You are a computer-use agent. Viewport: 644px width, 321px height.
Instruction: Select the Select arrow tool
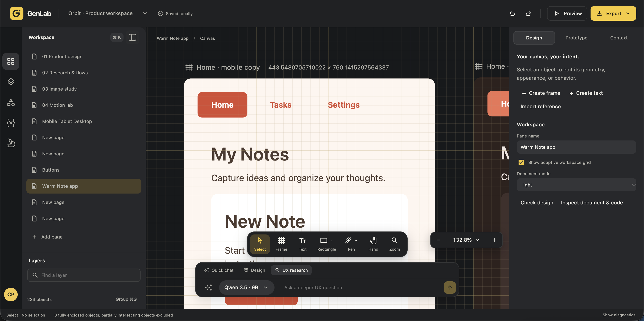click(x=260, y=244)
